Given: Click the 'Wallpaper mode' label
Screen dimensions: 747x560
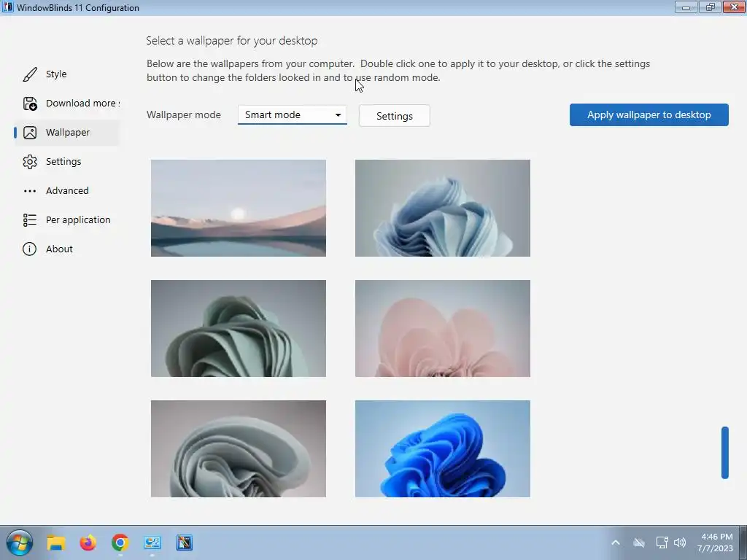Looking at the screenshot, I should click(183, 114).
